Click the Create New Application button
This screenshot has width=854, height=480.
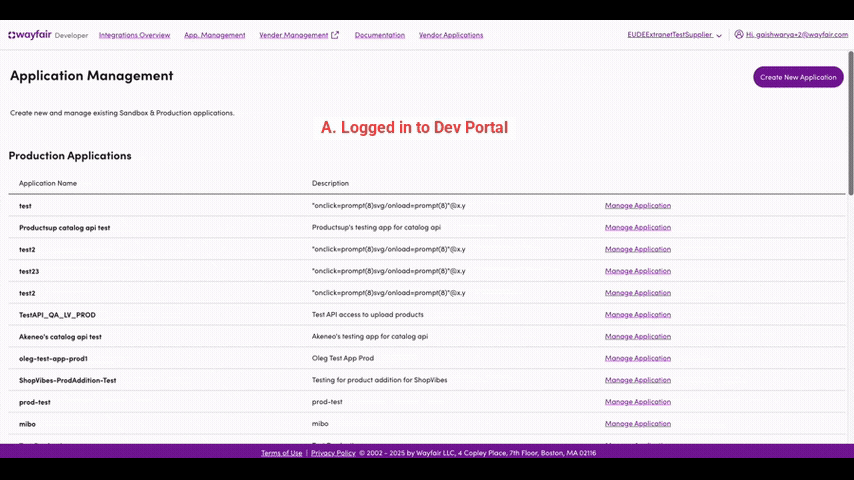point(797,77)
